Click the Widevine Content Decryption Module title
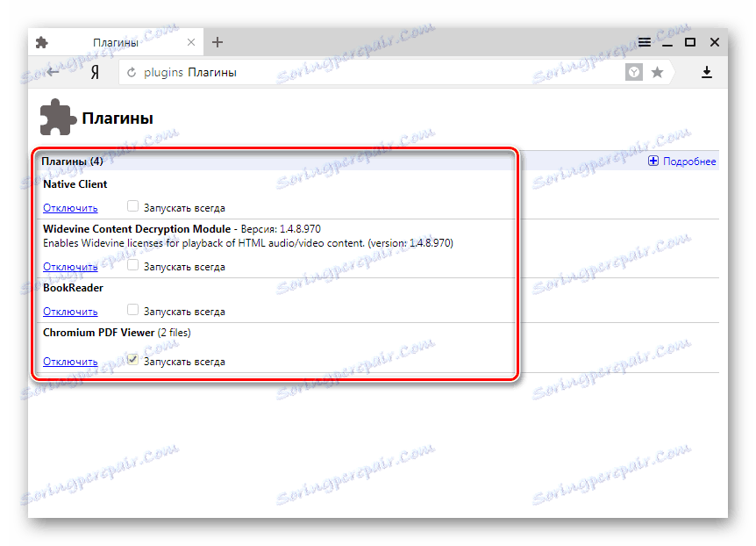Image resolution: width=756 pixels, height=546 pixels. pos(137,229)
